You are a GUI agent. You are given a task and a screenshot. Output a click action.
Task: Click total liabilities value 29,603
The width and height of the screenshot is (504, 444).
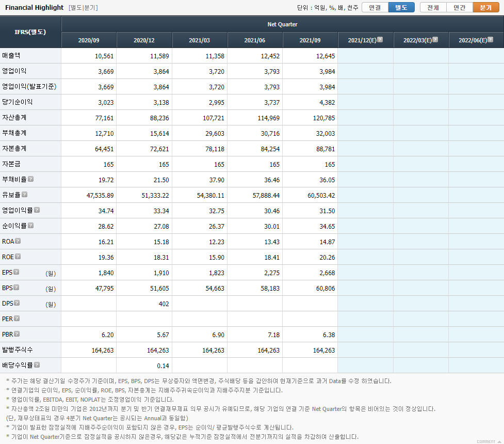(215, 133)
